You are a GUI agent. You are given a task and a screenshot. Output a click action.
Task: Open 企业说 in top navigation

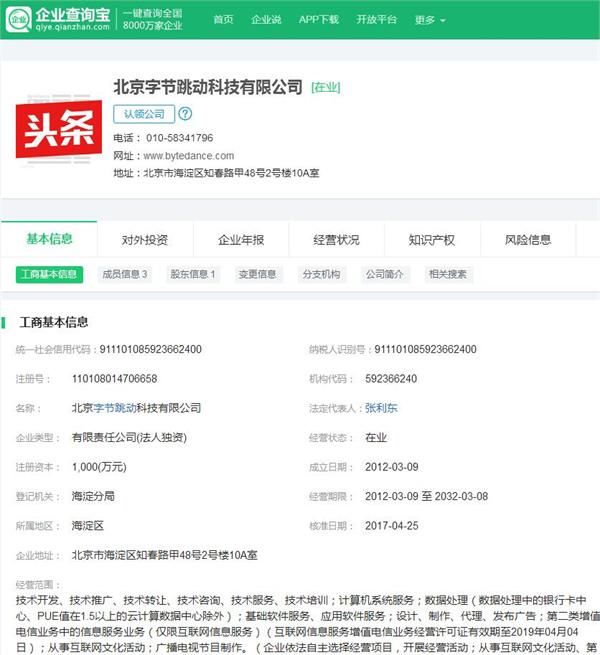tap(266, 20)
